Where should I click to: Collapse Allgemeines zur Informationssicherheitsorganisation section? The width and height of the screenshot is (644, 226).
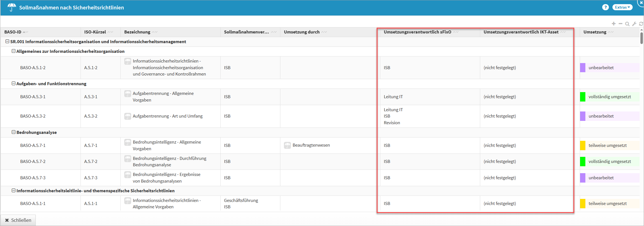point(13,51)
